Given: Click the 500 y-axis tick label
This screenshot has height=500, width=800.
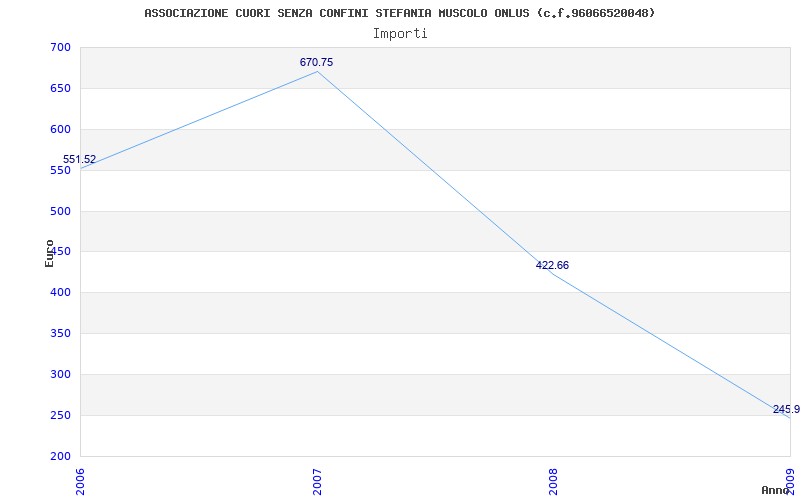Looking at the screenshot, I should (x=60, y=211).
